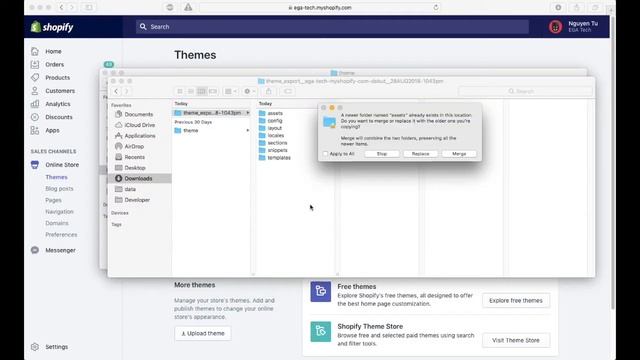
Task: Select the data folder in Finder sidebar
Action: pyautogui.click(x=130, y=189)
